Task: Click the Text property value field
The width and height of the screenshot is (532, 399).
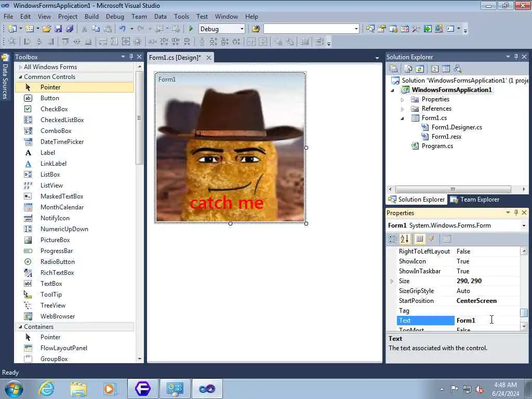Action: click(487, 320)
